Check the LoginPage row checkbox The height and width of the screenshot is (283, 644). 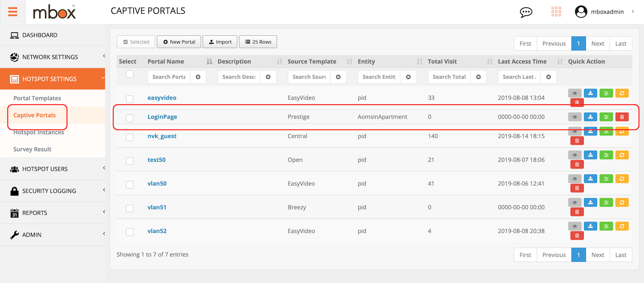tap(130, 118)
